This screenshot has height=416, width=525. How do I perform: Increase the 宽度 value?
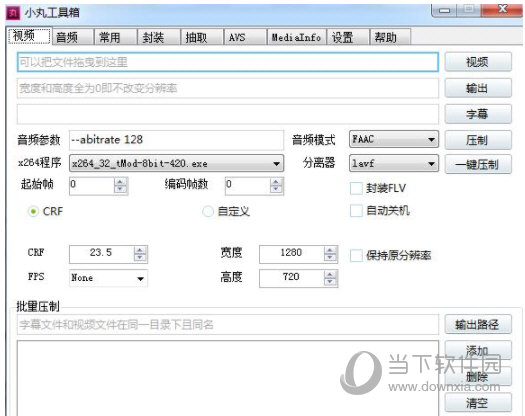(330, 250)
